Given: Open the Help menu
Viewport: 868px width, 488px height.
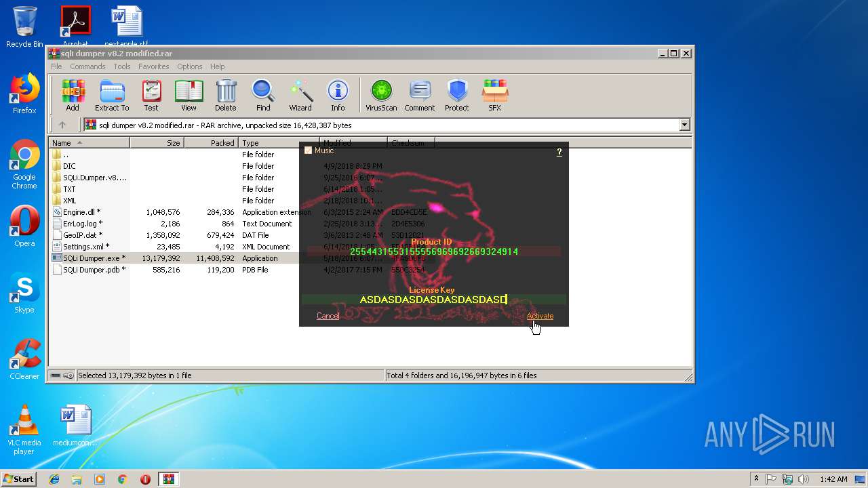Looking at the screenshot, I should pos(217,66).
